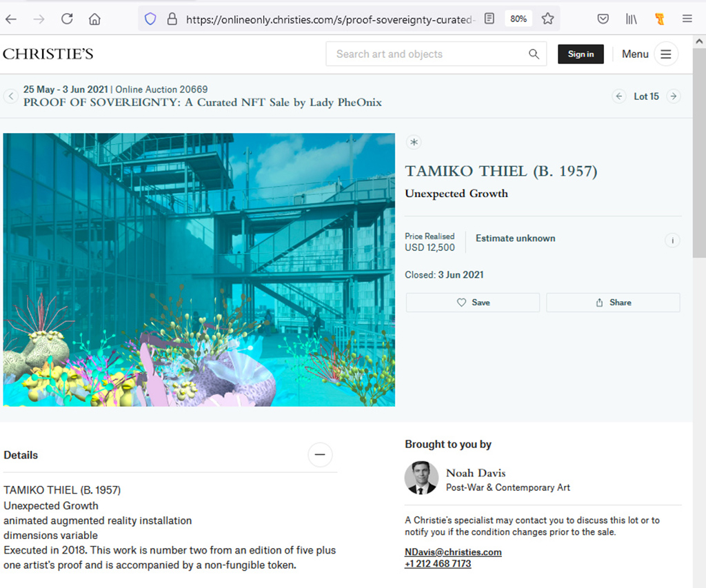Viewport: 706px width, 588px height.
Task: Save page to Pocket
Action: pyautogui.click(x=603, y=19)
